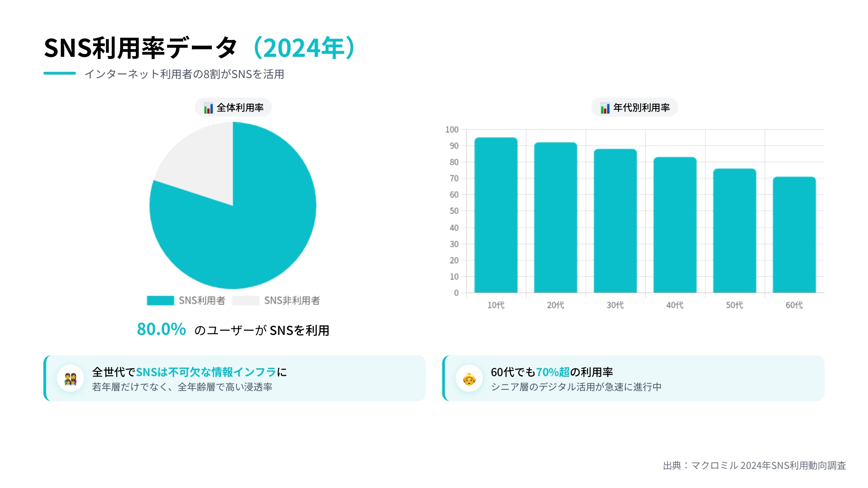
Task: Click the subtitle インターネット利用者の8割がSNSを活用
Action: pyautogui.click(x=184, y=74)
